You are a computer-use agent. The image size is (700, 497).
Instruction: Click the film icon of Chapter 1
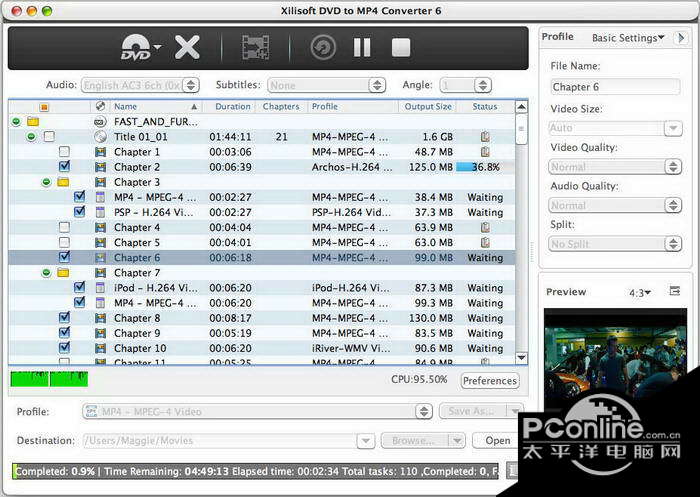pyautogui.click(x=100, y=152)
